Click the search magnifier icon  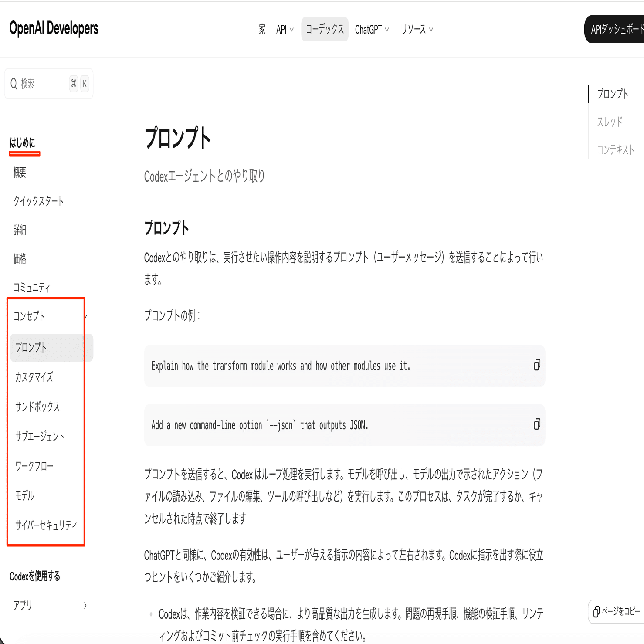pos(14,84)
